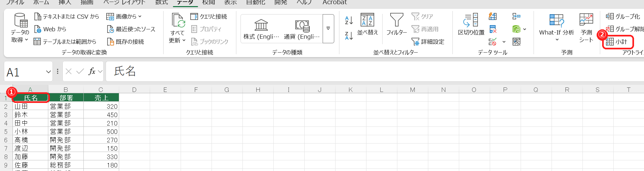
Task: Select row 5 header
Action: point(6,131)
